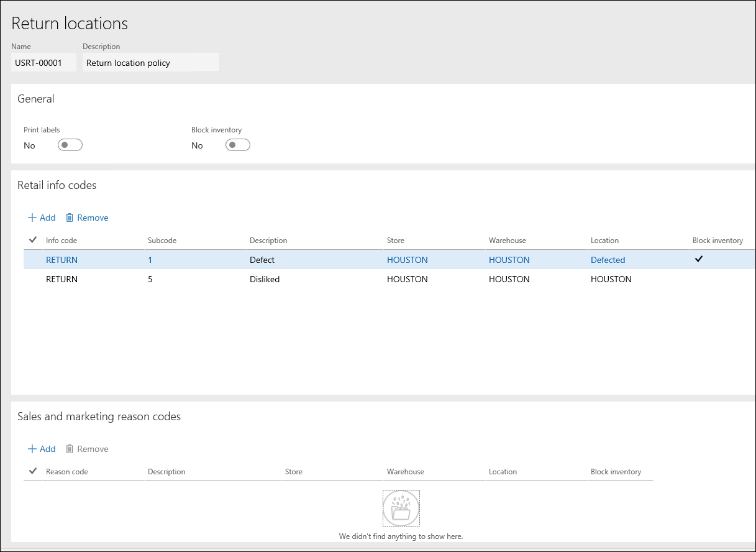Click the trash Remove icon in Sales and marketing section
Viewport: 756px width, 552px height.
70,449
